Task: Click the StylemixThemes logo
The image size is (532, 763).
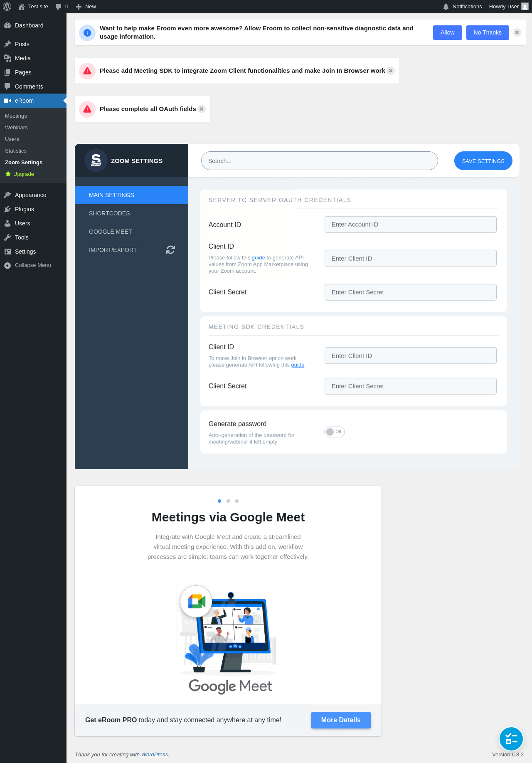Action: point(96,161)
